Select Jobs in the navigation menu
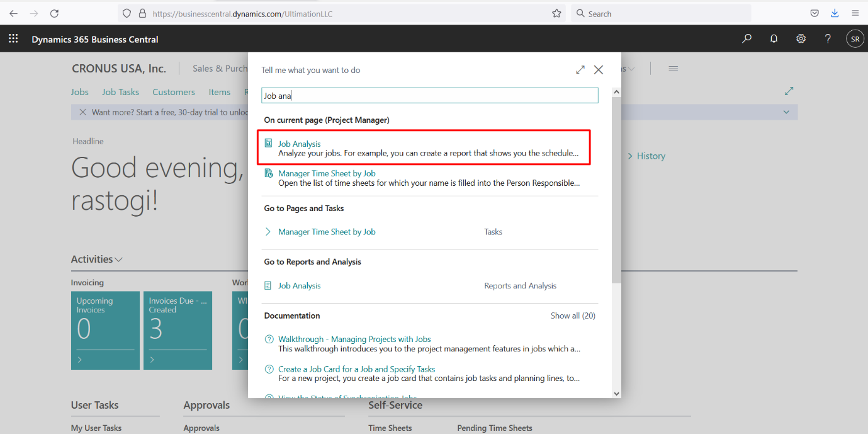This screenshot has height=434, width=868. 80,92
